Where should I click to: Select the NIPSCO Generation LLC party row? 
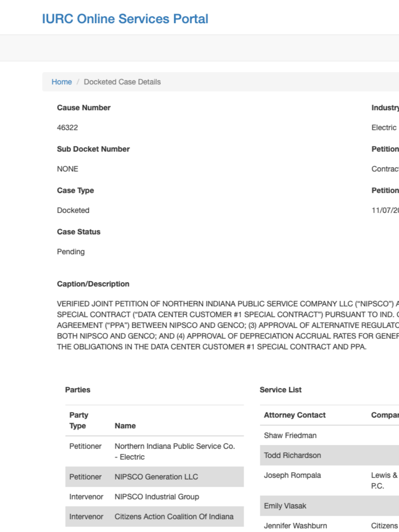click(154, 477)
